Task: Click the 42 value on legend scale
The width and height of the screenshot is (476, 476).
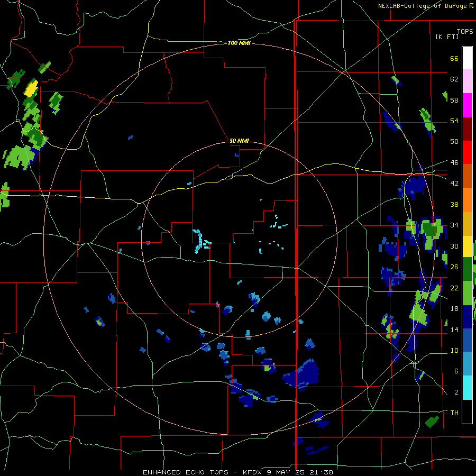Action: (454, 184)
